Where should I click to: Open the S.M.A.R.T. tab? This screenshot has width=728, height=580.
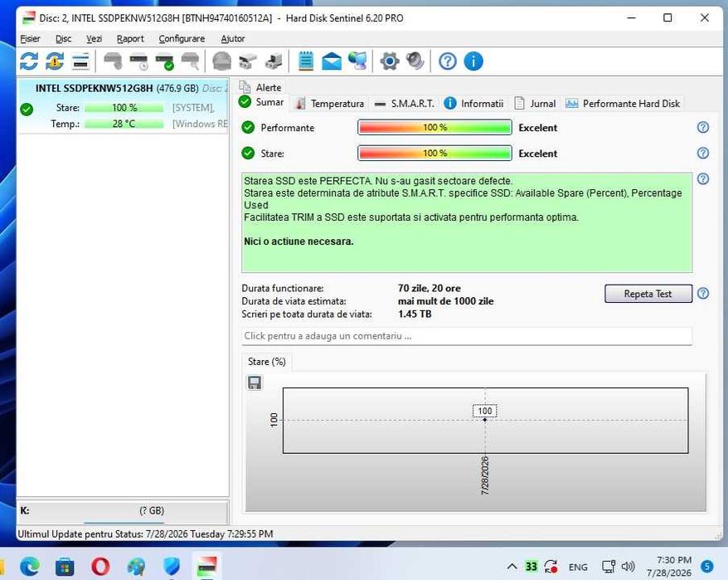click(405, 104)
